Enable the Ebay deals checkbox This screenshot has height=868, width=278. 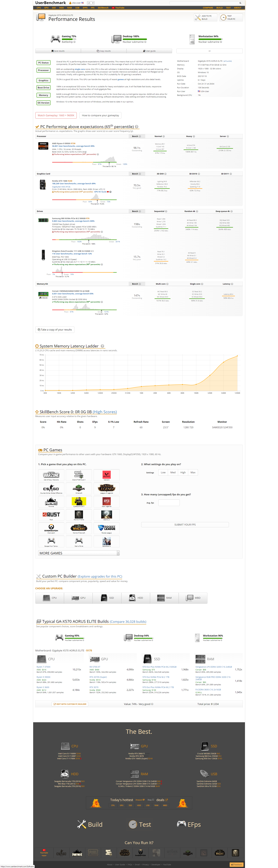(x=153, y=800)
